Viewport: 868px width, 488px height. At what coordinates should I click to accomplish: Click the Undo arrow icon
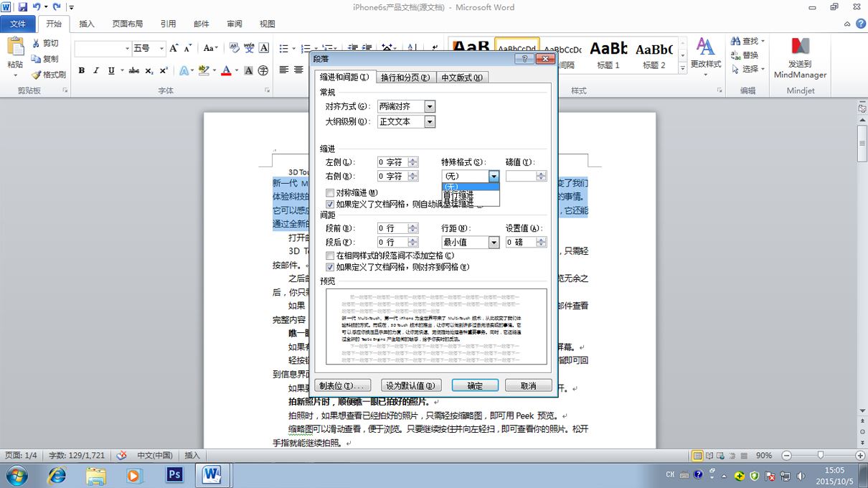click(x=37, y=7)
